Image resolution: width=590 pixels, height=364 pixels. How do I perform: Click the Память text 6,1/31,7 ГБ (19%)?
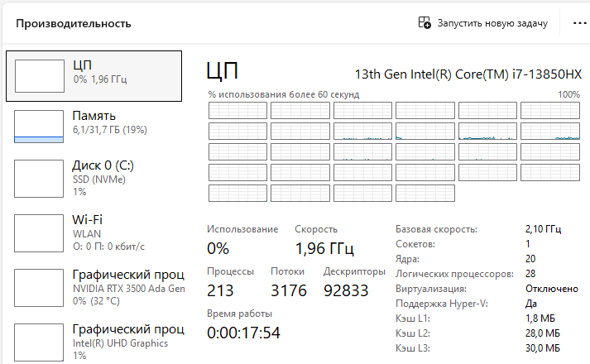[x=109, y=130]
